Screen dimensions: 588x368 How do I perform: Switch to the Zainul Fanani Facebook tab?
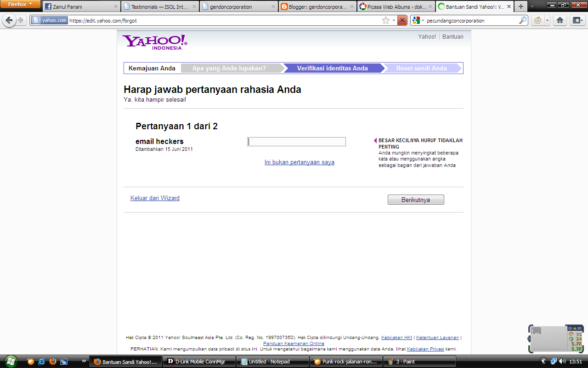tap(81, 7)
